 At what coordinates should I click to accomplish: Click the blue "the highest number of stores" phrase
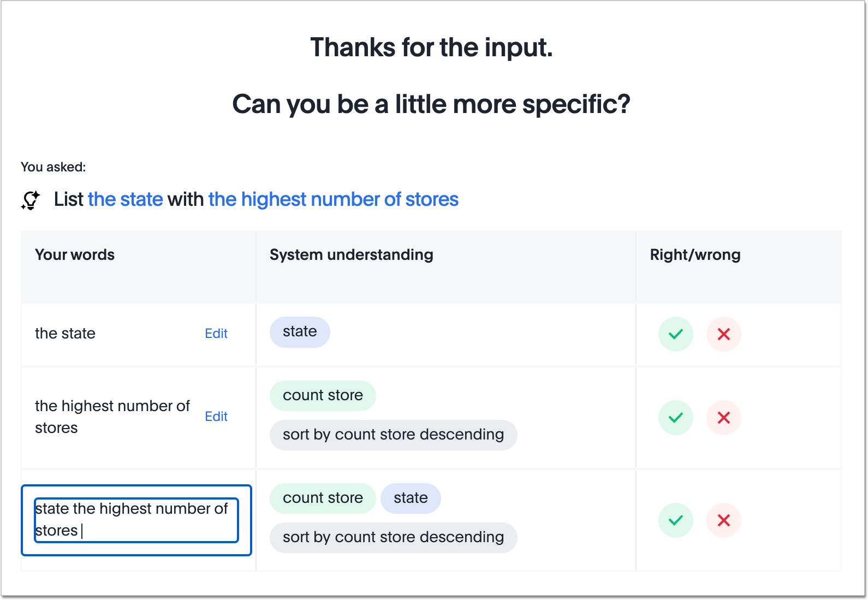(x=332, y=199)
